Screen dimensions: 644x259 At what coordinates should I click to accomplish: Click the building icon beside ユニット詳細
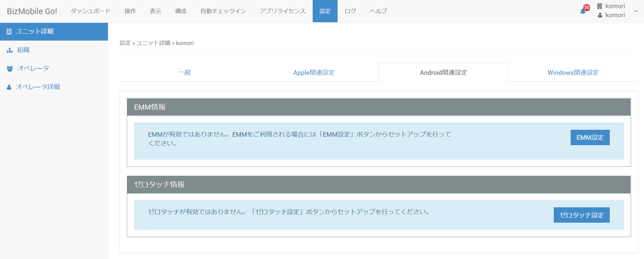tap(9, 32)
